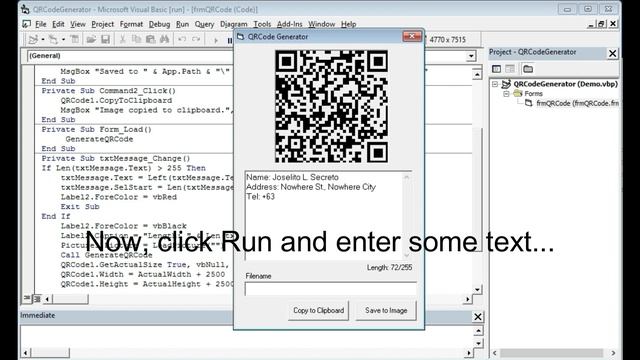The image size is (640, 360).
Task: Select the frmQRCode (frmQRCode.frm) tree item
Action: [577, 103]
